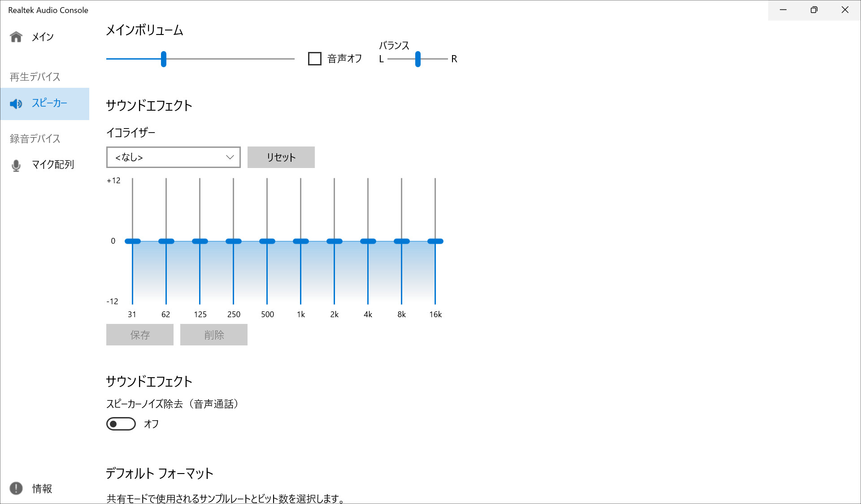Viewport: 861px width, 504px height.
Task: Open the equalizer preset dropdown
Action: [173, 157]
